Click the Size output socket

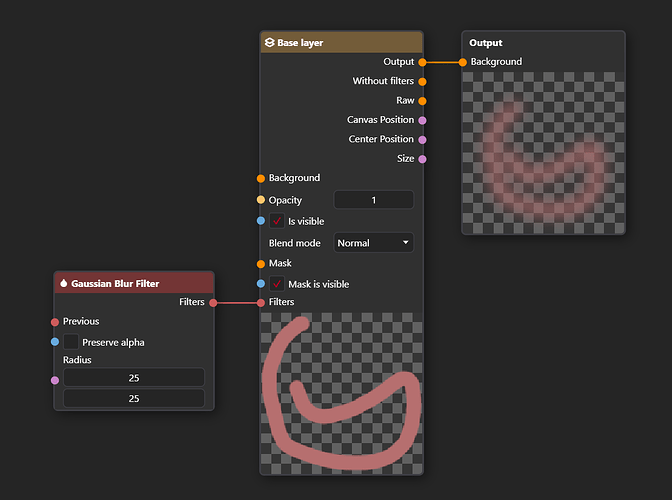pos(423,158)
